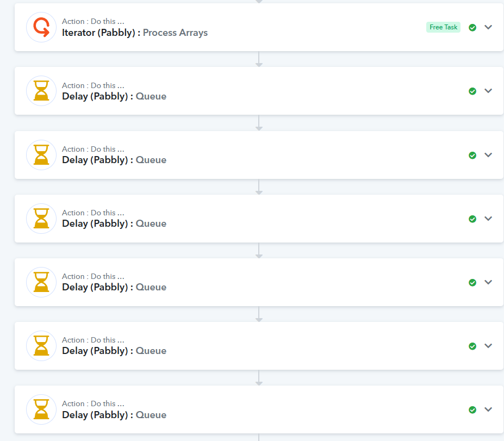Select the fourth 'Delay (Pabbly) : Queue' title
The image size is (504, 441).
point(114,287)
